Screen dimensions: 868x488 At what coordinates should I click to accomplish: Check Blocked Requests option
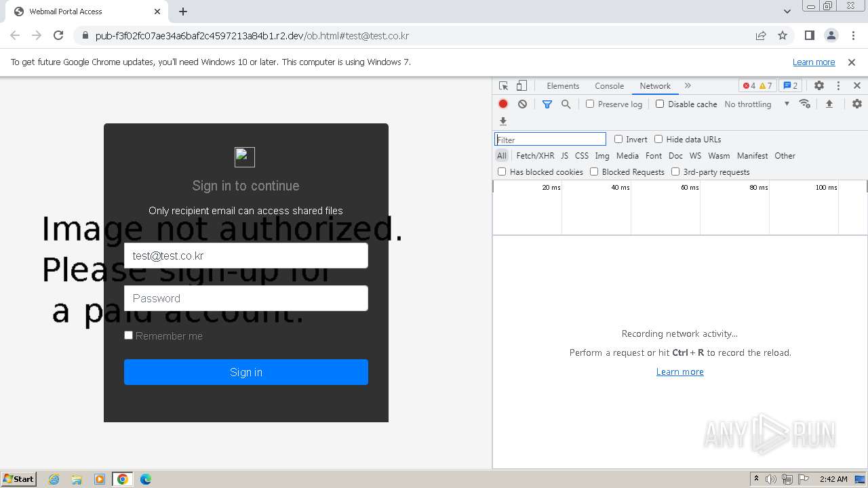coord(594,171)
